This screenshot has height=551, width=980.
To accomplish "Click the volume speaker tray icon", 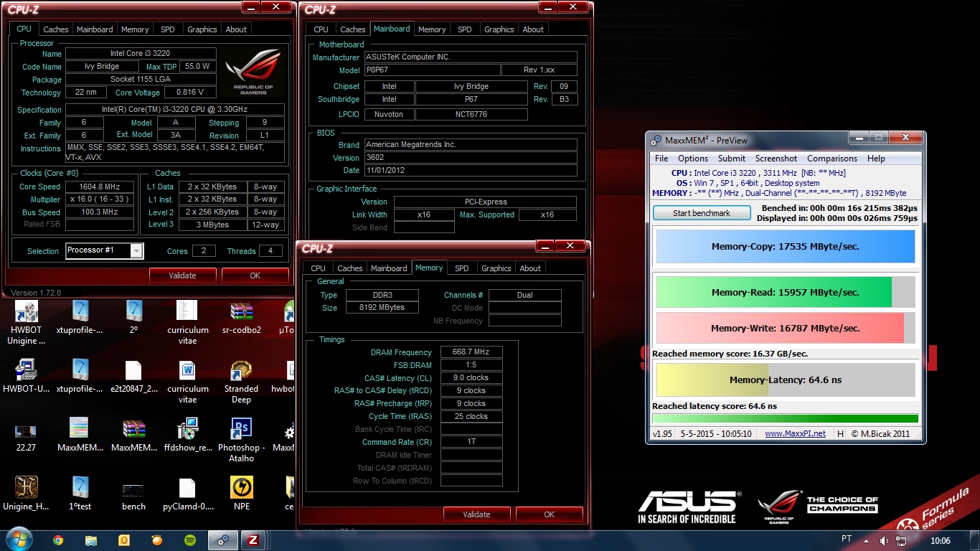I will pos(882,540).
